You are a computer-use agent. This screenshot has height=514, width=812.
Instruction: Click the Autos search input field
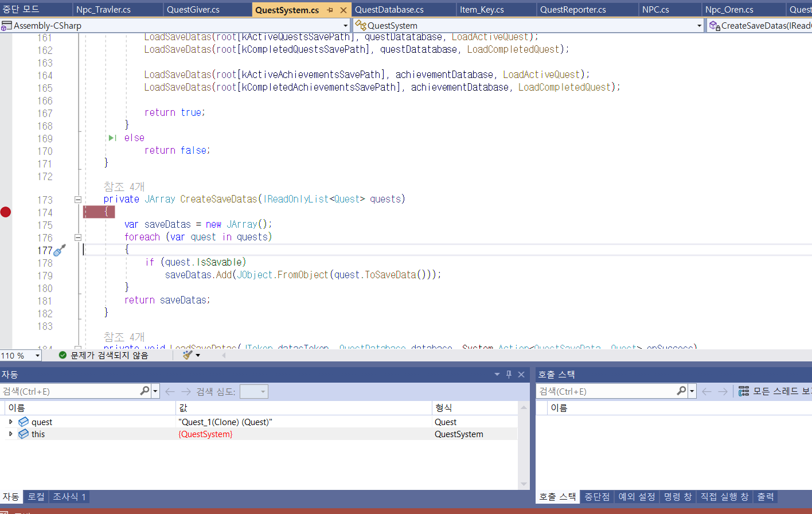pyautogui.click(x=69, y=391)
